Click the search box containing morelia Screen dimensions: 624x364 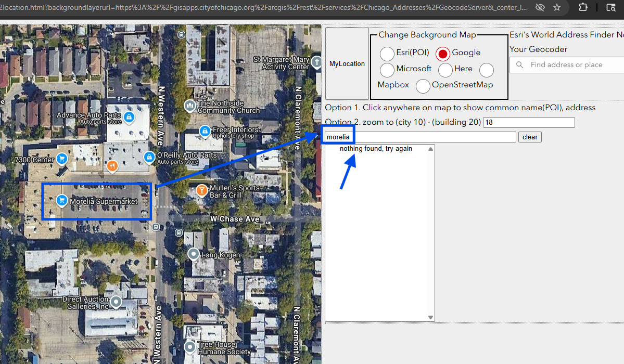click(x=420, y=137)
